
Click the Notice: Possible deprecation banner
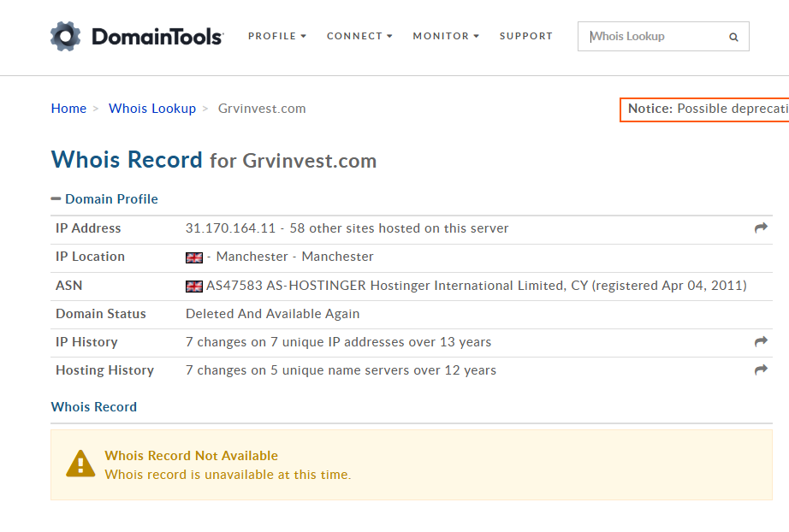coord(704,109)
